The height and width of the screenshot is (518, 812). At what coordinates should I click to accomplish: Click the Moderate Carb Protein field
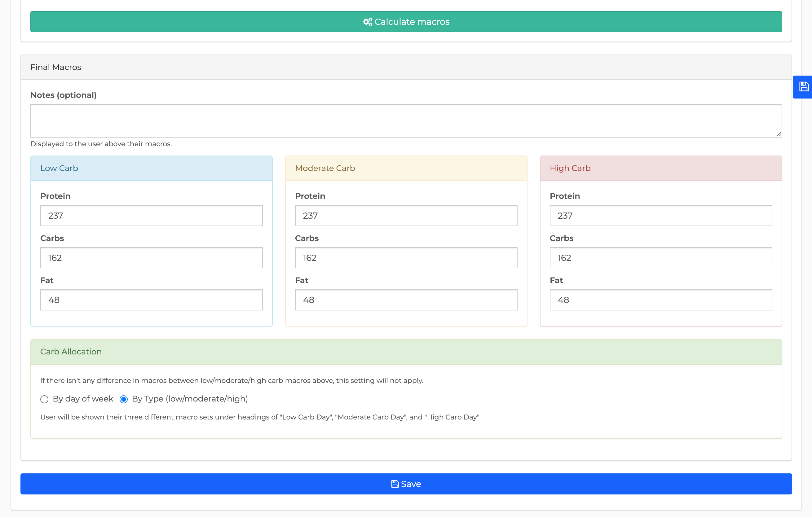(406, 216)
